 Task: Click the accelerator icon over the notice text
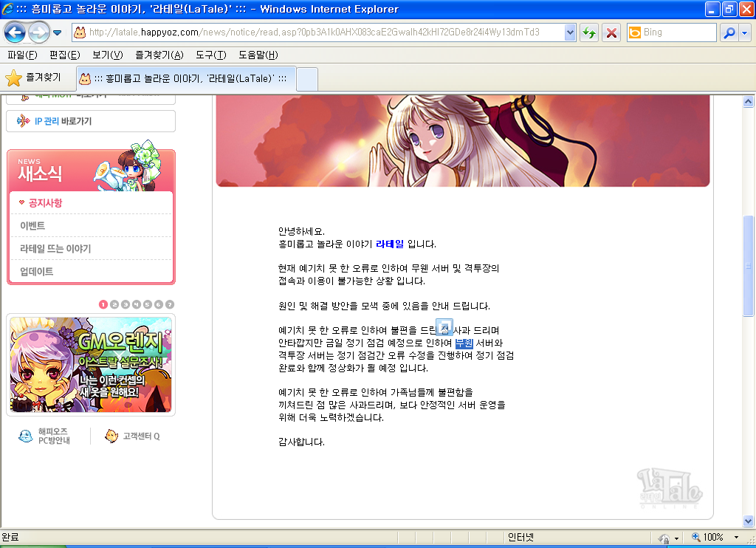[x=444, y=327]
